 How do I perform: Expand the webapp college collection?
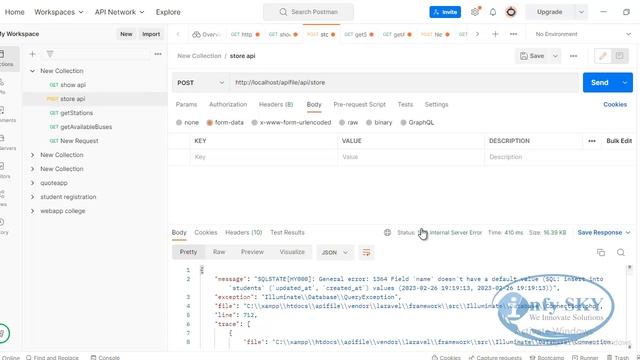pos(32,211)
